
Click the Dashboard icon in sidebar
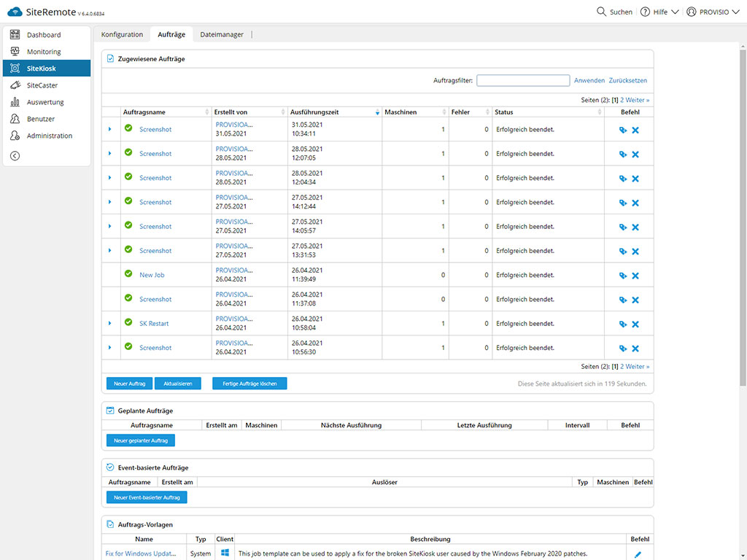coord(15,35)
